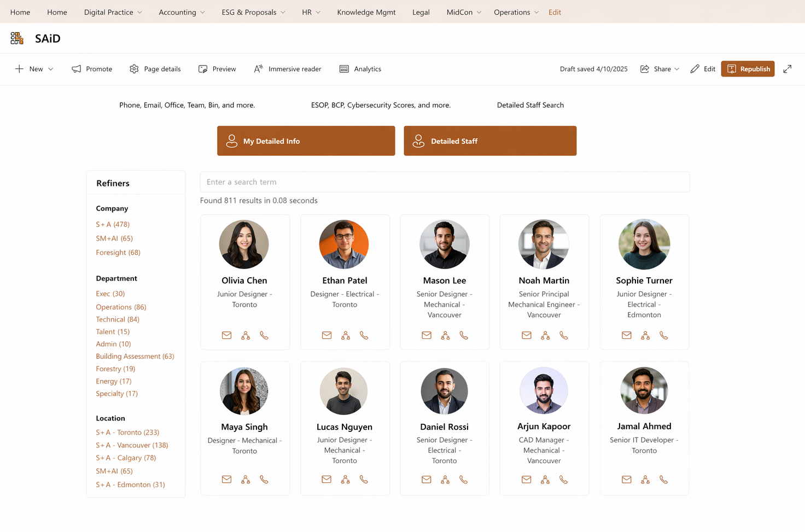Filter by location S+A - Calgary (78)
This screenshot has height=532, width=805.
pyautogui.click(x=126, y=458)
